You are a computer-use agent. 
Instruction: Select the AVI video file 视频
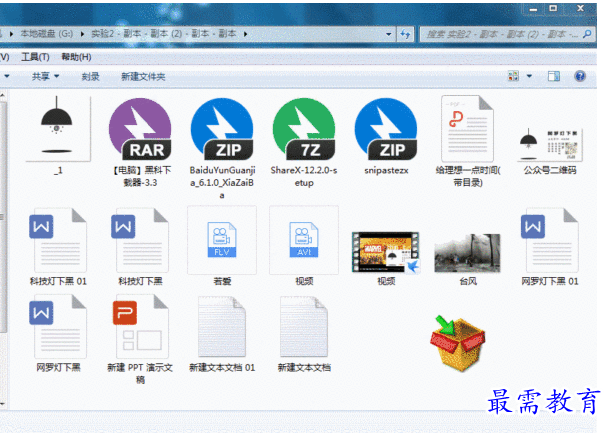(x=304, y=240)
